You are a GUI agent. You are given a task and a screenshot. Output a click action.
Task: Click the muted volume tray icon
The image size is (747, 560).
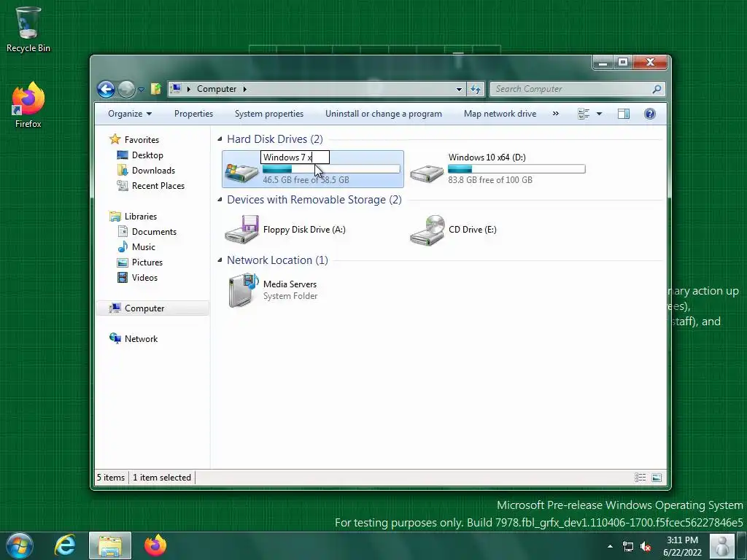pyautogui.click(x=646, y=546)
